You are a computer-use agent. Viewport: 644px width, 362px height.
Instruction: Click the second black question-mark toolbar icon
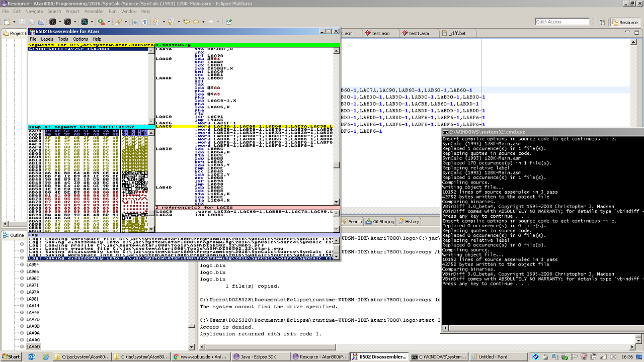67,22
